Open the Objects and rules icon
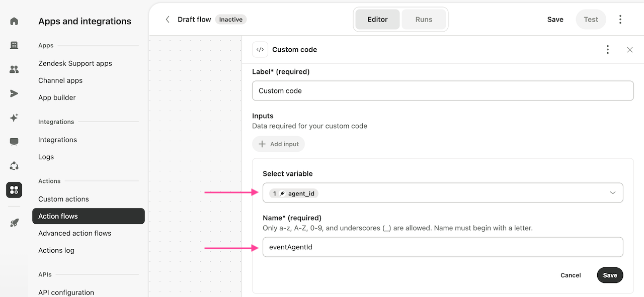The image size is (644, 297). click(x=14, y=166)
